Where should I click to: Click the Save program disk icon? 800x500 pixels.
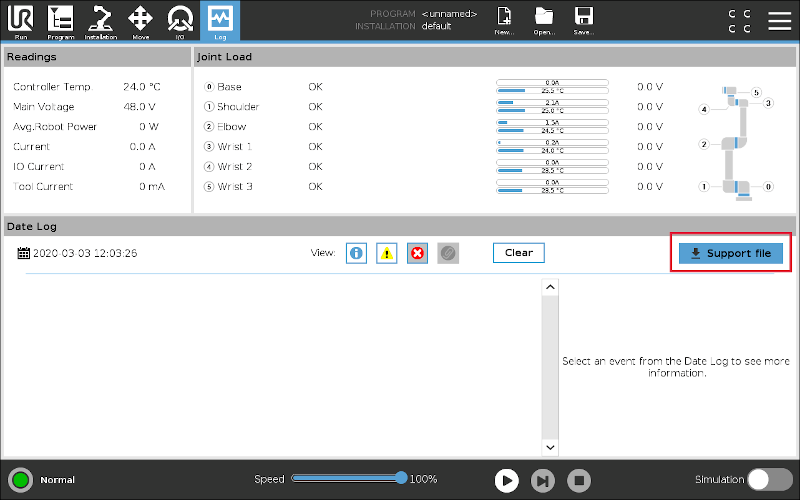coord(584,20)
